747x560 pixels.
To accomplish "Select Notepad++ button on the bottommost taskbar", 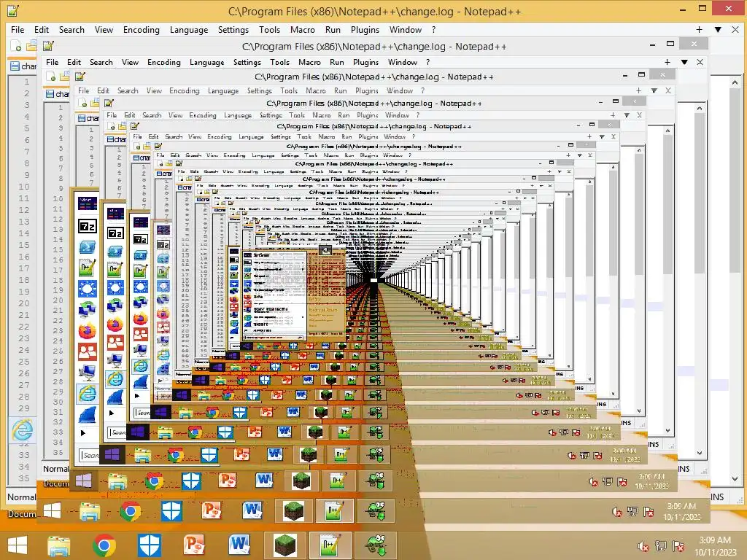I will (330, 545).
